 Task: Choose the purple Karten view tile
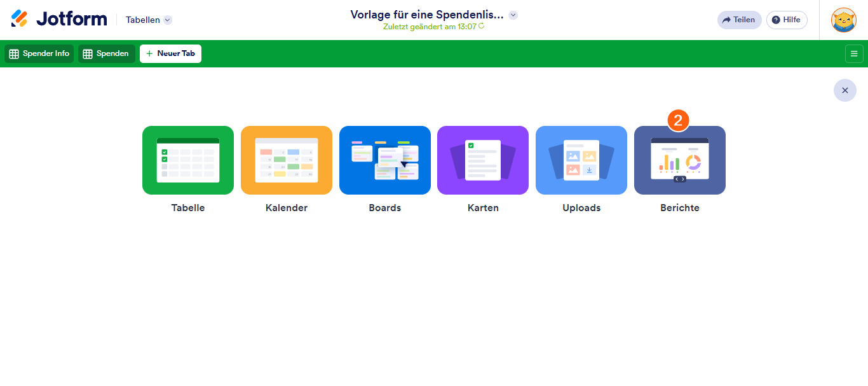tap(483, 160)
